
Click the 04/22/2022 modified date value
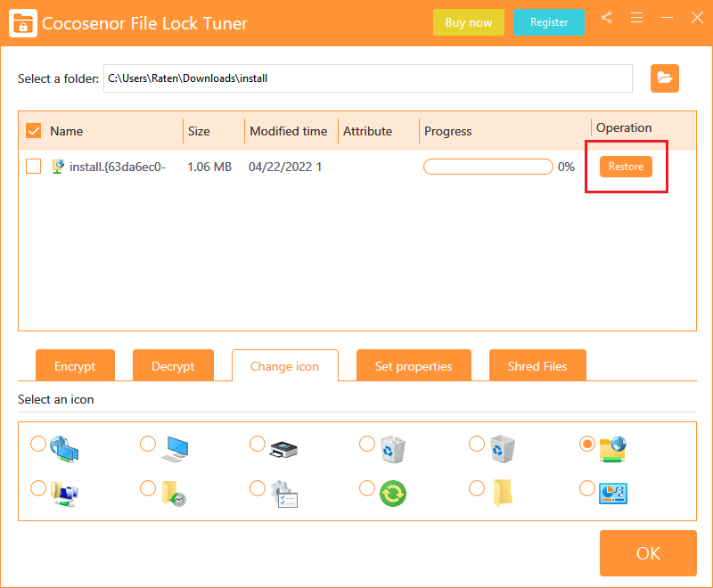click(x=285, y=167)
